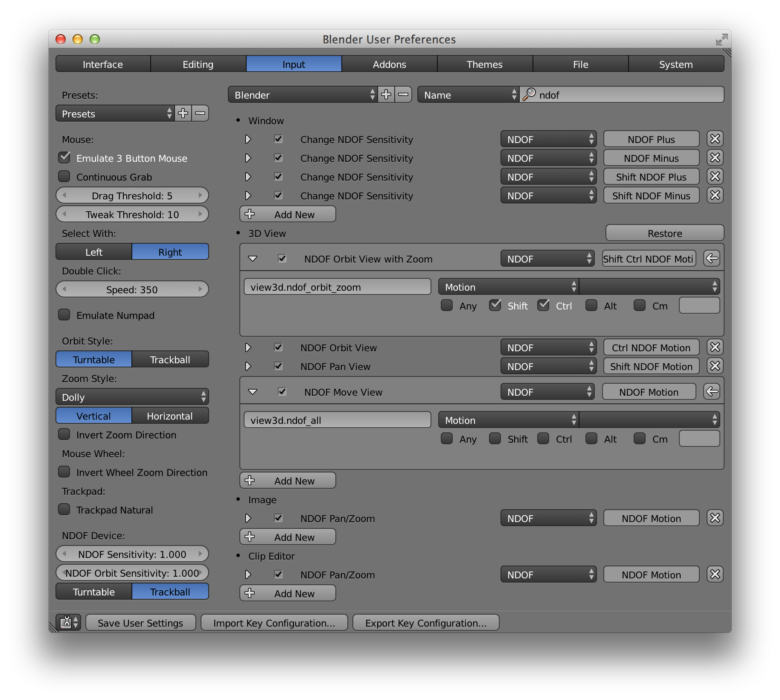Viewport: 780px width, 700px height.
Task: Check Alt modifier for view3d.ndof_all
Action: pyautogui.click(x=591, y=438)
